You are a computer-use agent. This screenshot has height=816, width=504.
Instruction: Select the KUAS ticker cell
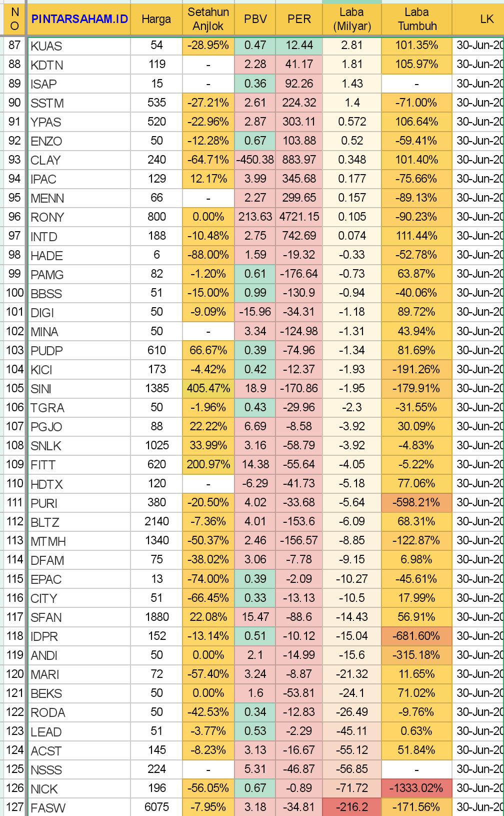click(x=79, y=46)
